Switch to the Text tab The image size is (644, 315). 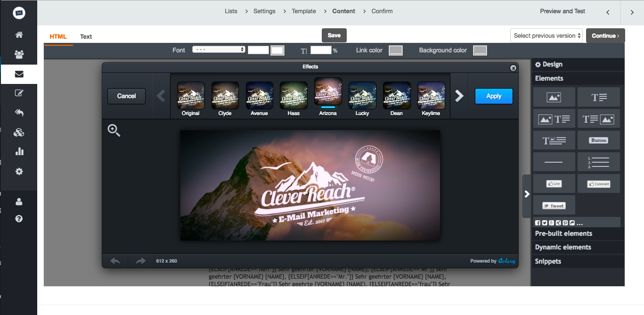click(x=86, y=37)
